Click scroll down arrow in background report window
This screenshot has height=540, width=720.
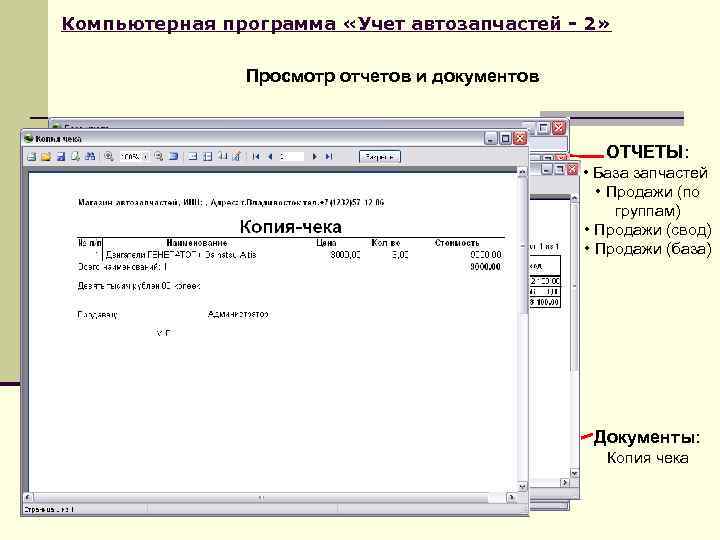point(574,472)
